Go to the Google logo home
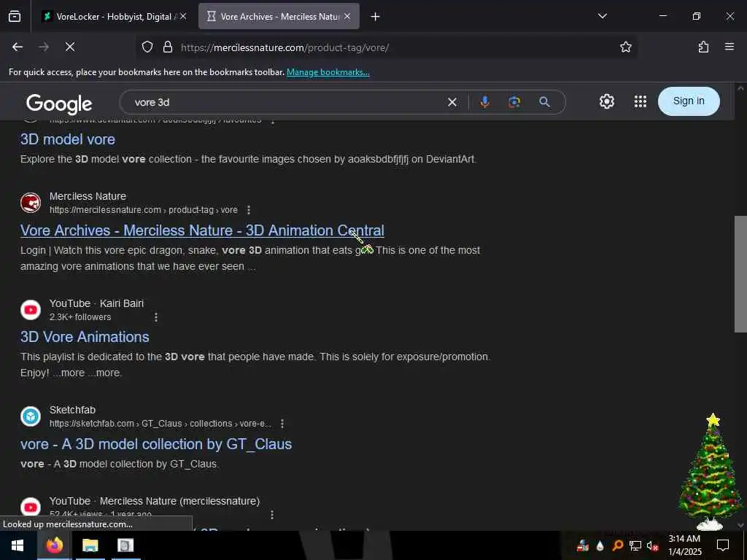 pos(59,104)
